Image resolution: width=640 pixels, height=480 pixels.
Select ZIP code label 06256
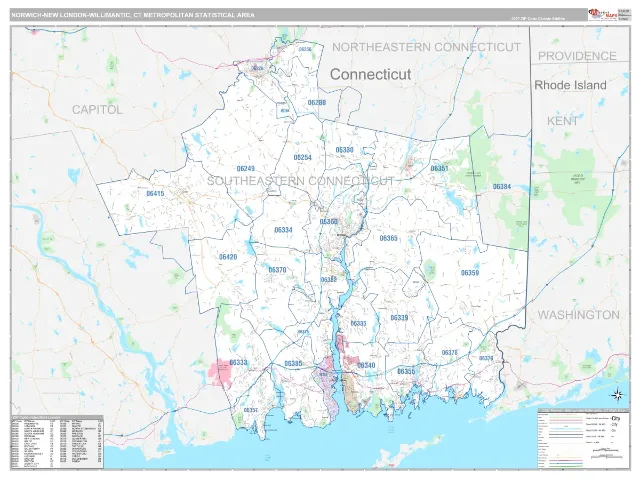[x=305, y=49]
